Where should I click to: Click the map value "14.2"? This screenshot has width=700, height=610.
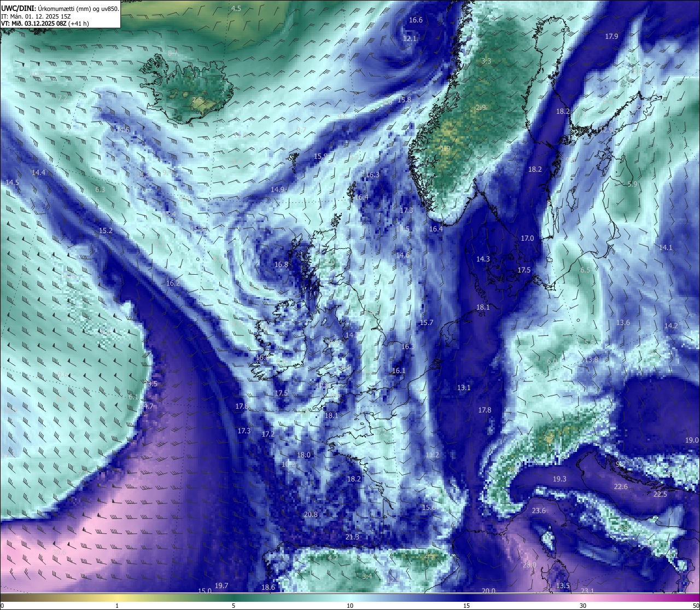[671, 326]
